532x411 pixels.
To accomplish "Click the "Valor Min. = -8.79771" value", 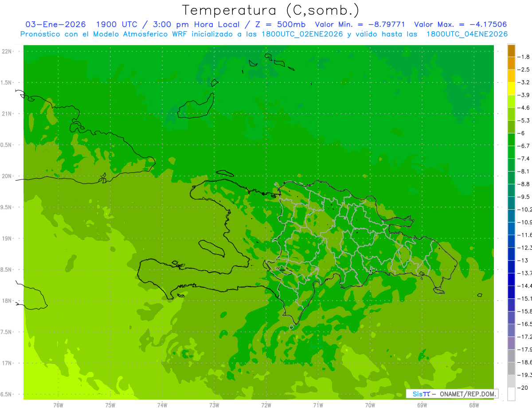I will 360,24.
